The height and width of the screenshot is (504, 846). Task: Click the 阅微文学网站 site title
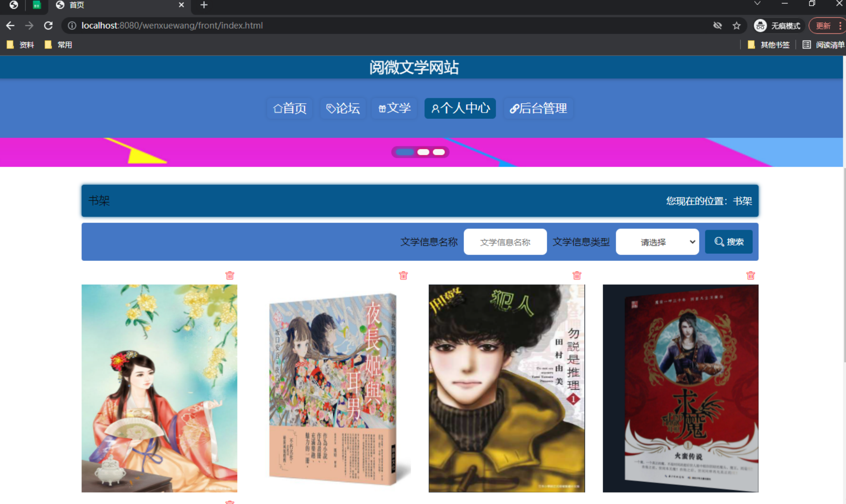(414, 68)
